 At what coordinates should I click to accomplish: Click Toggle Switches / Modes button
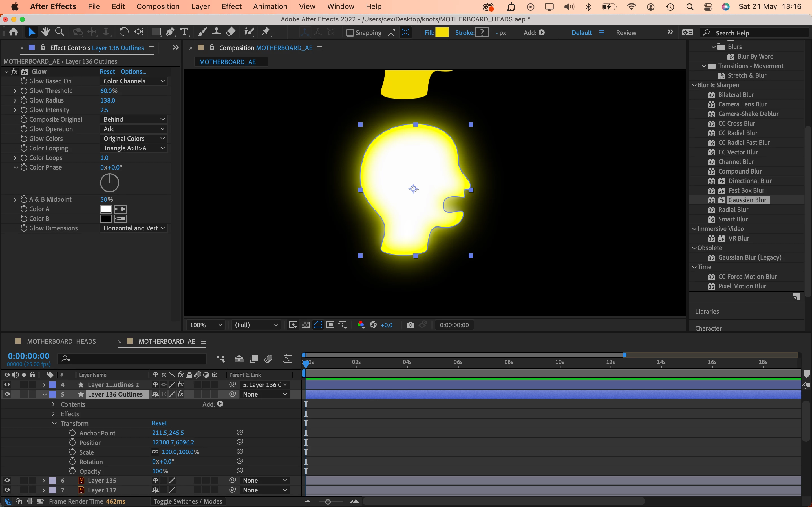187,501
